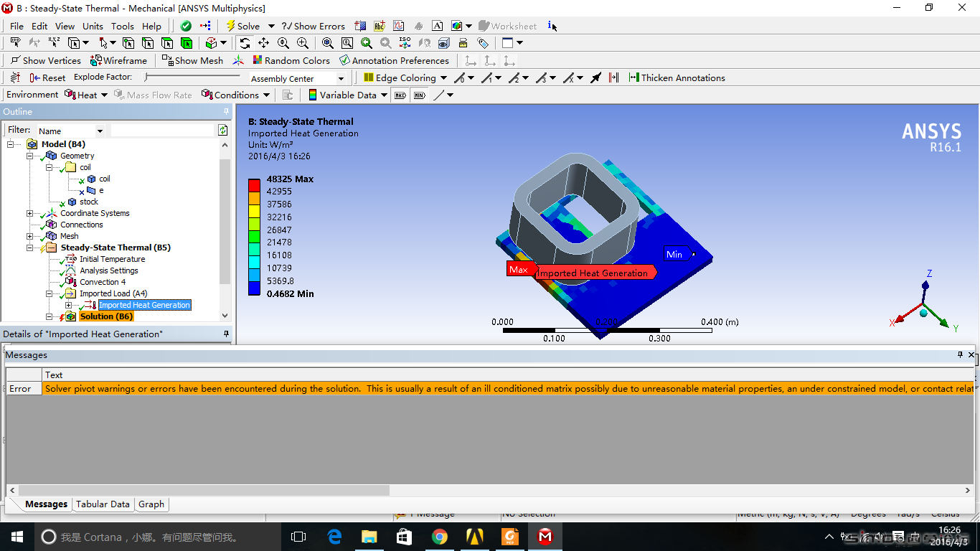The height and width of the screenshot is (551, 980).
Task: Open the Units menu
Action: (x=93, y=26)
